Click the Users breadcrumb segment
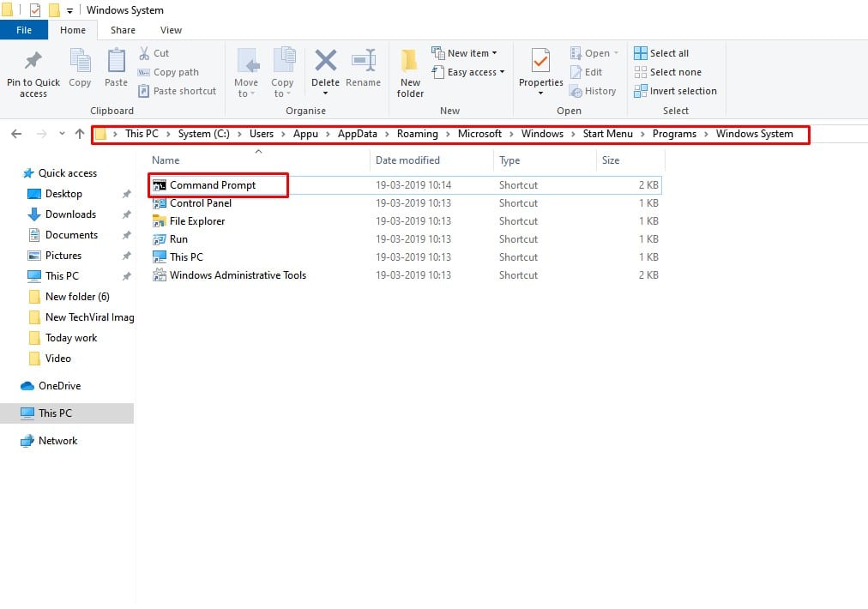The height and width of the screenshot is (609, 868). click(x=262, y=134)
